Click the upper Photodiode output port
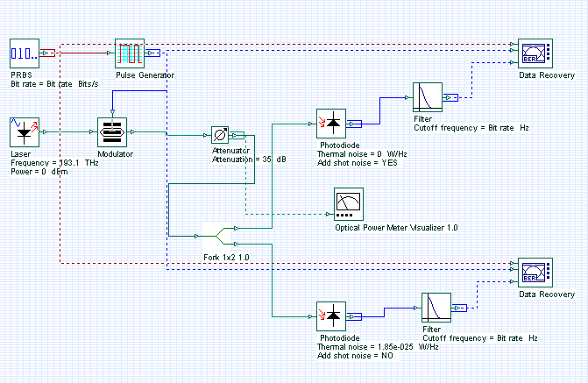This screenshot has height=383, width=588. pyautogui.click(x=354, y=124)
